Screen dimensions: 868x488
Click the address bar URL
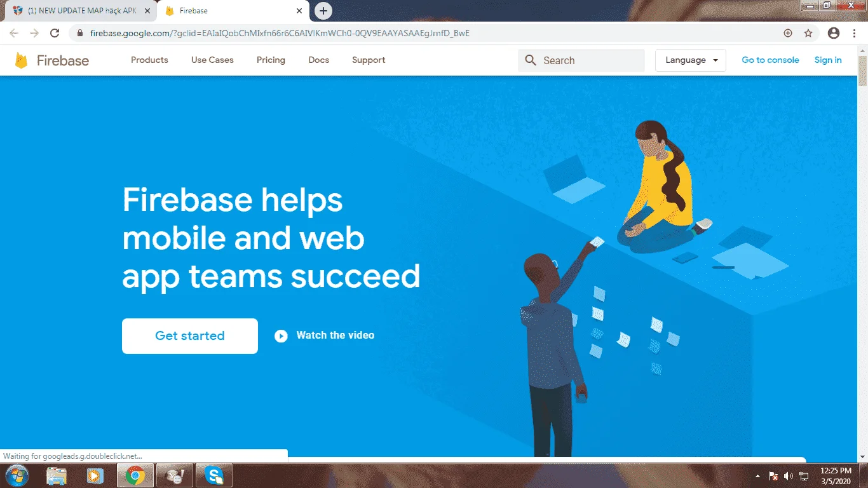click(x=280, y=33)
